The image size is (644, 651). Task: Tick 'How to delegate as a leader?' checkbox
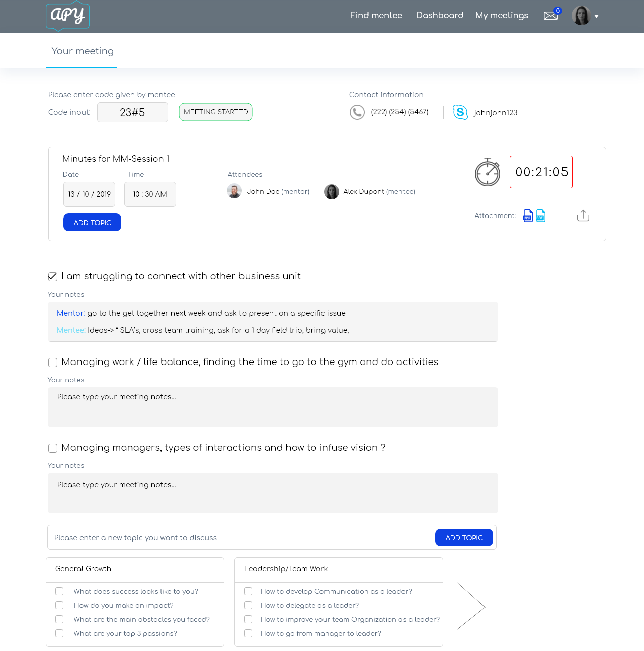pos(248,605)
